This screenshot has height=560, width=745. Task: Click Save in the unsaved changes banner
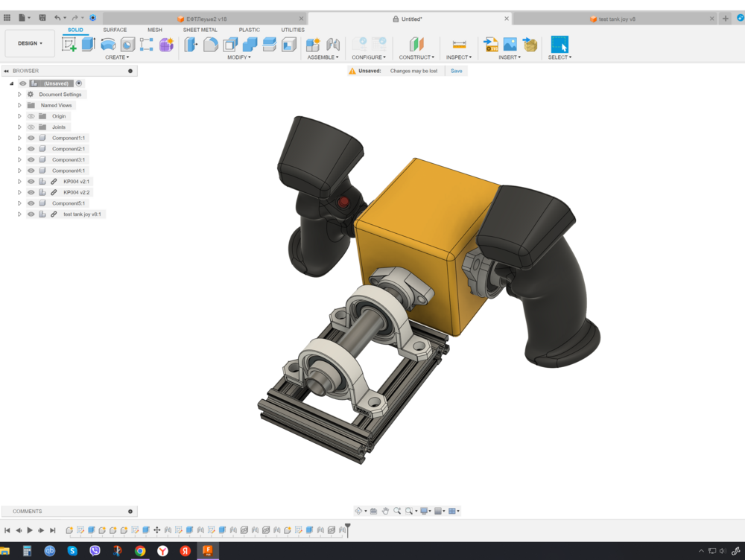click(x=456, y=70)
